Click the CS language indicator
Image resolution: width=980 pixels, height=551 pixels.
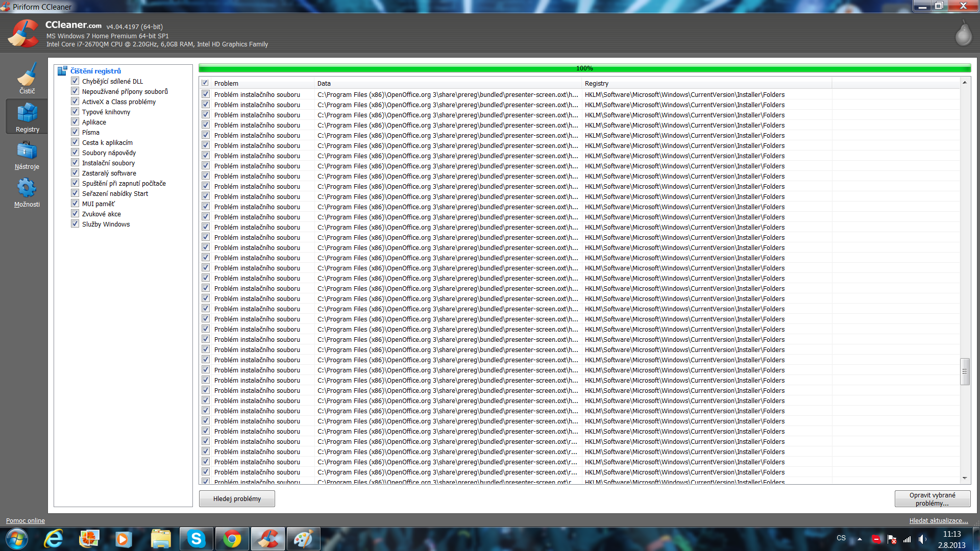[x=841, y=538]
